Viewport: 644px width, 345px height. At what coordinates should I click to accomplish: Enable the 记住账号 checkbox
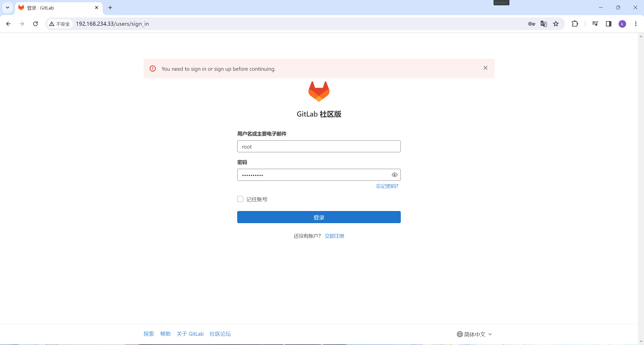pyautogui.click(x=240, y=199)
